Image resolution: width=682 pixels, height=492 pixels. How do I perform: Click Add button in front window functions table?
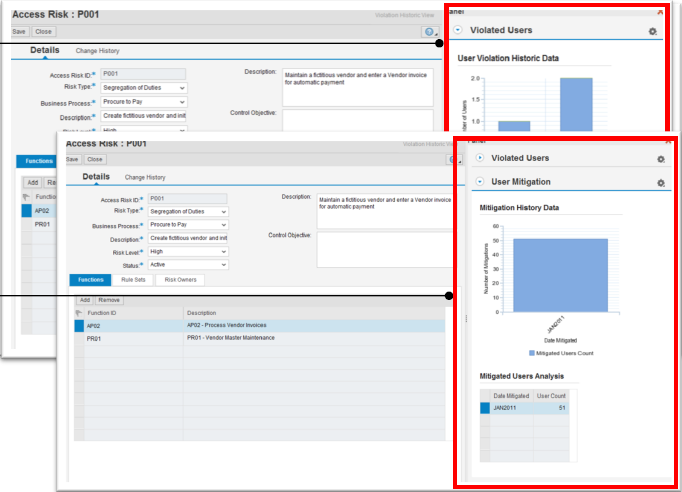85,300
